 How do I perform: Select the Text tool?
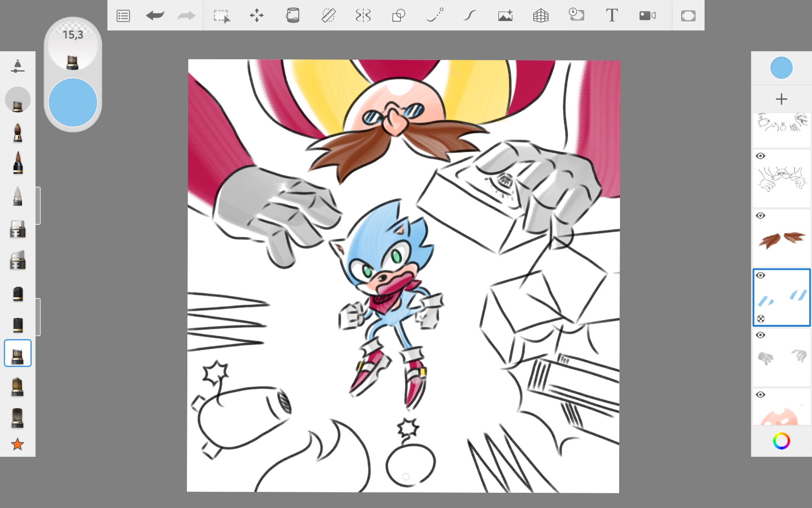(x=612, y=16)
